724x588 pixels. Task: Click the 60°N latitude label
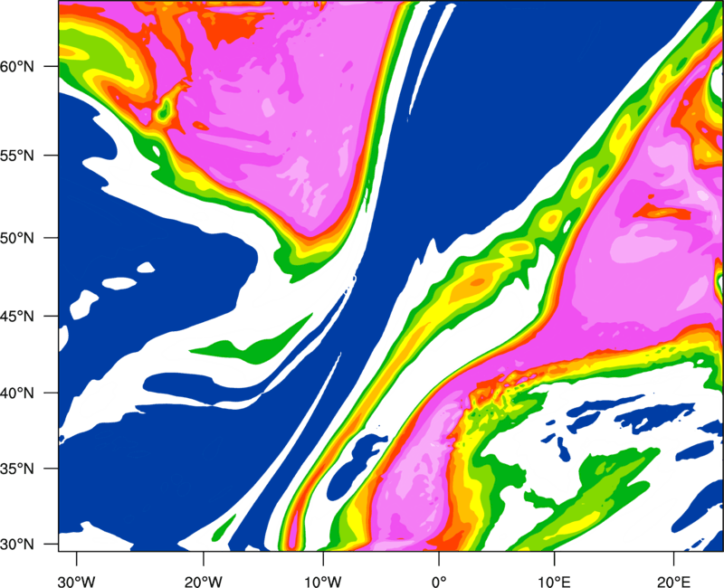(17, 67)
